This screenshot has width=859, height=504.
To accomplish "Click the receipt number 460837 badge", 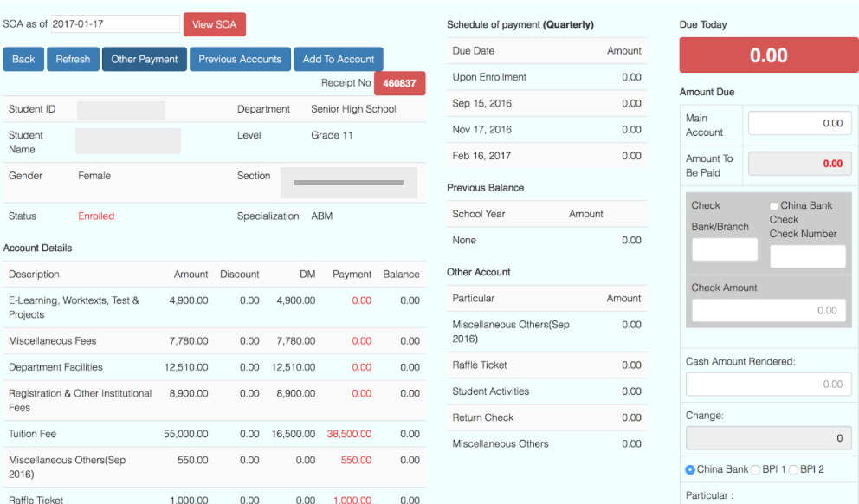I will pos(399,83).
